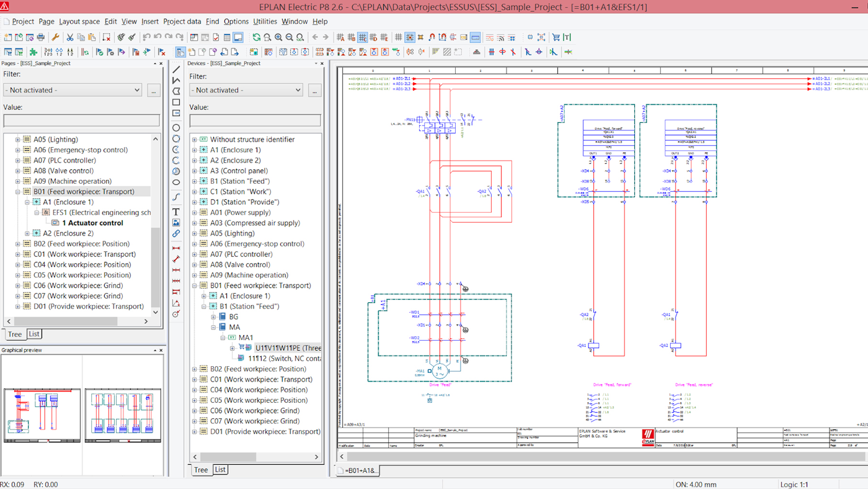Viewport: 868px width, 489px height.
Task: Toggle the grid display on or off
Action: 399,37
